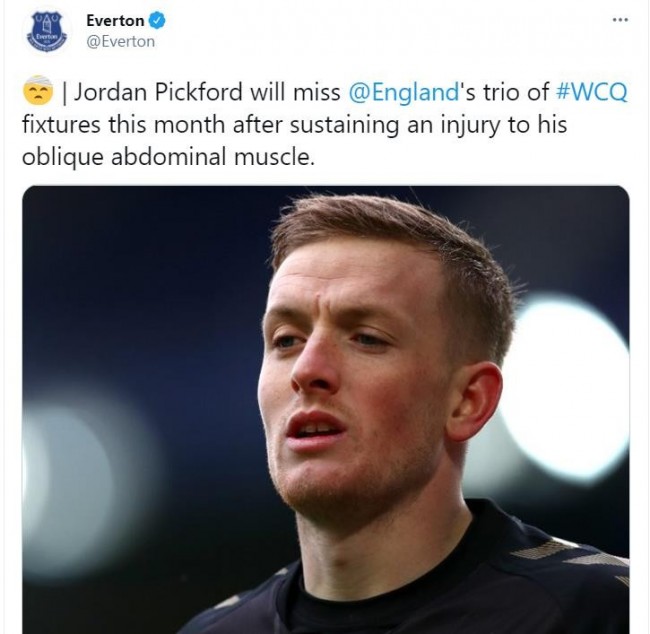Viewport: 650px width, 634px height.
Task: Click the blue verified badge
Action: tap(157, 21)
